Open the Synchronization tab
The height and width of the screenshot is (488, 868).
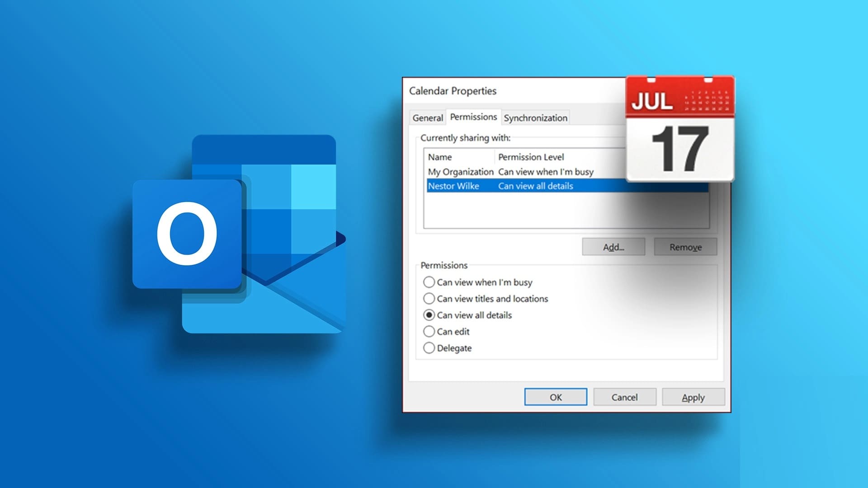pyautogui.click(x=535, y=118)
